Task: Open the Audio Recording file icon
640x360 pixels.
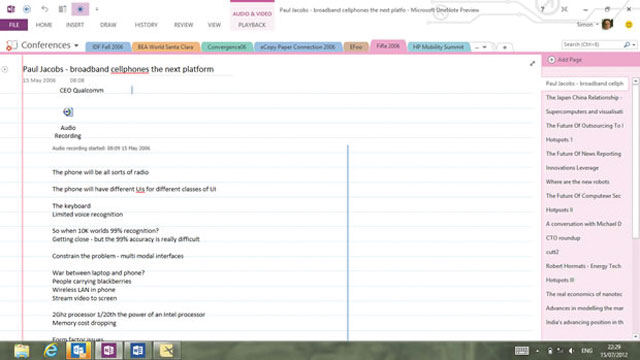Action: click(x=68, y=112)
